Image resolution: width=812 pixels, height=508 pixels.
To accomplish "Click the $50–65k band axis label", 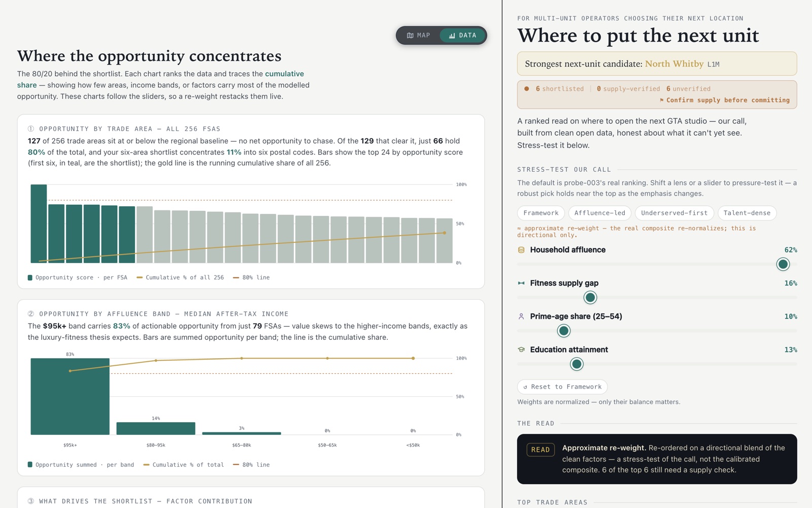I will 327,445.
